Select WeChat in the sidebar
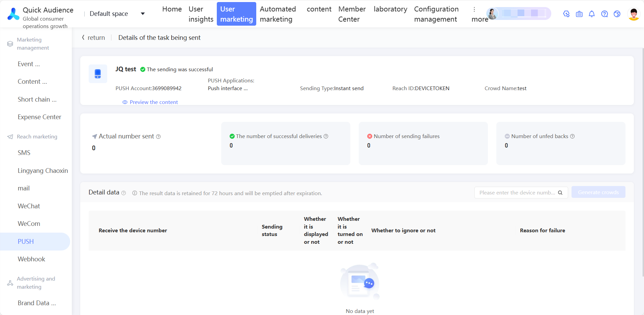Image resolution: width=644 pixels, height=315 pixels. click(x=29, y=206)
